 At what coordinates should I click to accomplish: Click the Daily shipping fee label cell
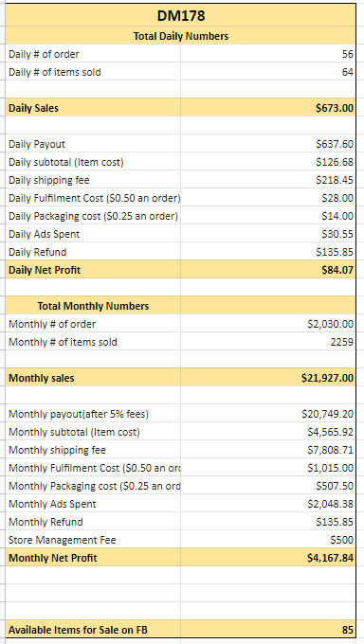tap(93, 180)
